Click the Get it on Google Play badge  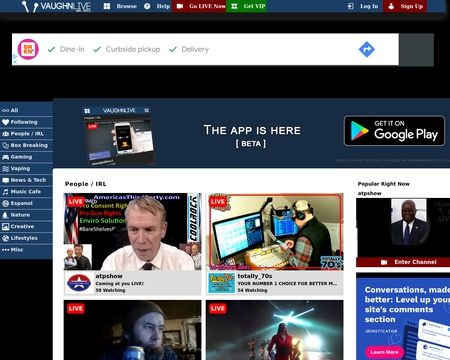tap(394, 131)
